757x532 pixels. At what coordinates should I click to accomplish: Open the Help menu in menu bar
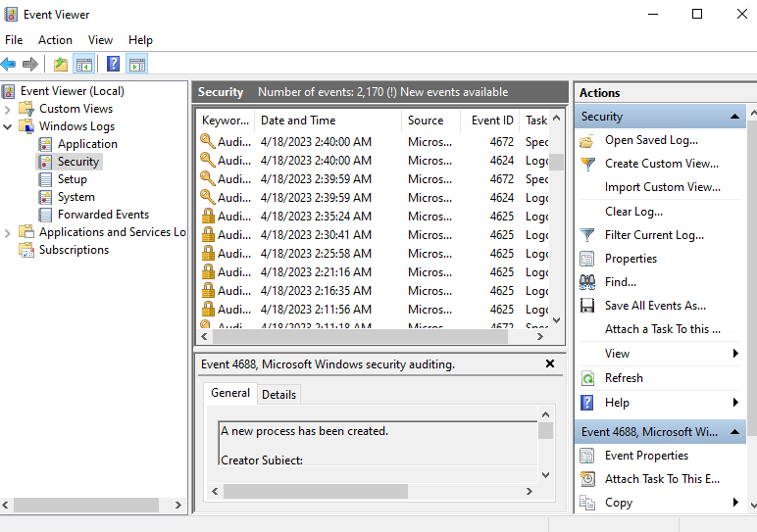point(140,40)
